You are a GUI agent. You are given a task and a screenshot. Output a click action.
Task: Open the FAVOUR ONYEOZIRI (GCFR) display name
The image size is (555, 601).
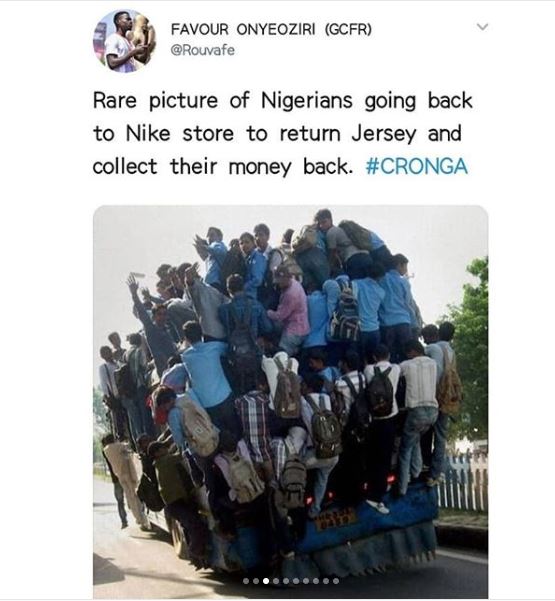point(271,29)
